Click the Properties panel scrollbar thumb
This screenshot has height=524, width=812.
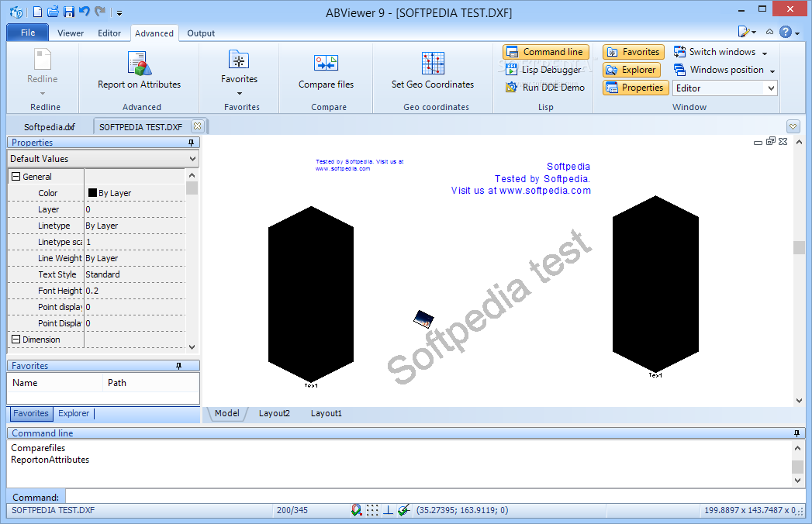click(192, 188)
